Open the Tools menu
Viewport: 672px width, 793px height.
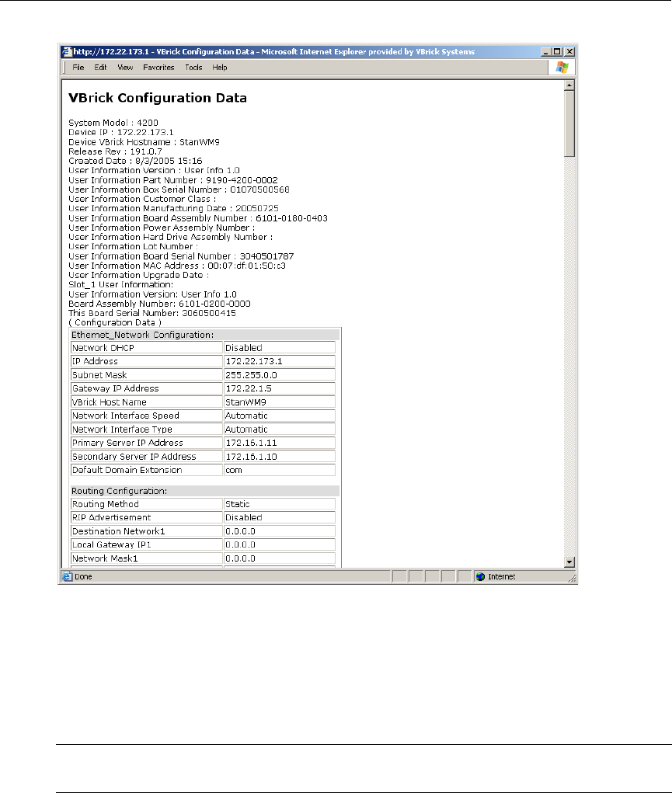193,68
